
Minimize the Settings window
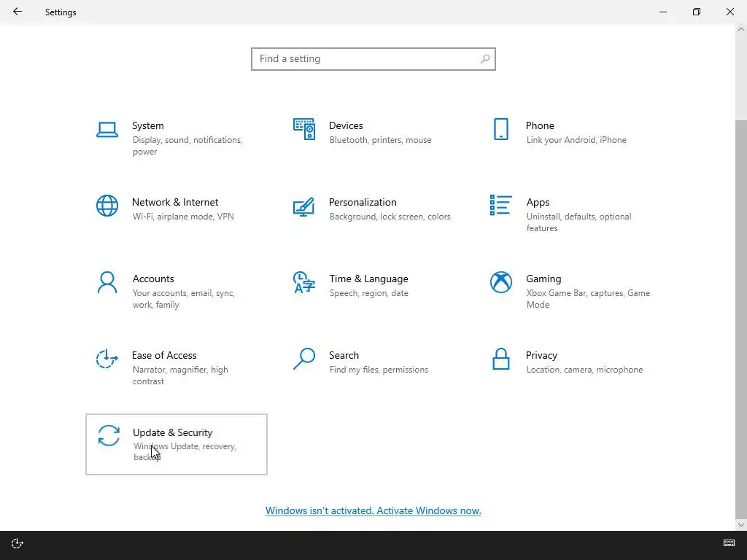point(662,12)
